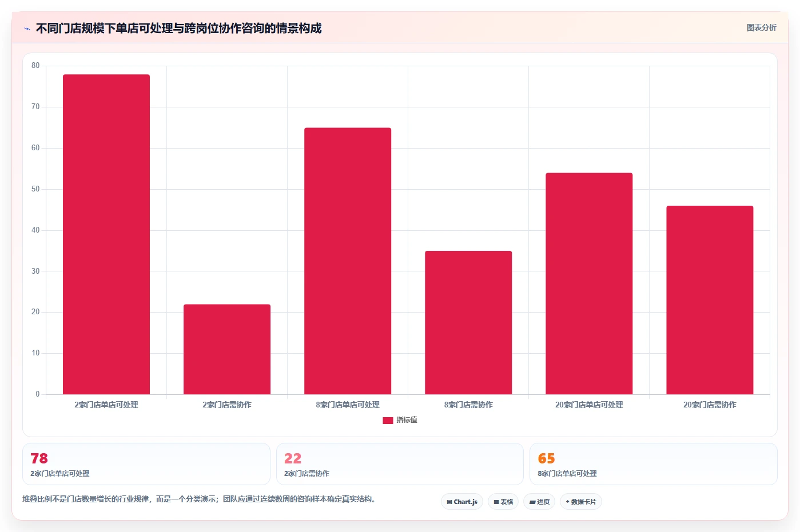Image resolution: width=800 pixels, height=532 pixels.
Task: Click the 数据卡片 tag chip
Action: 581,502
